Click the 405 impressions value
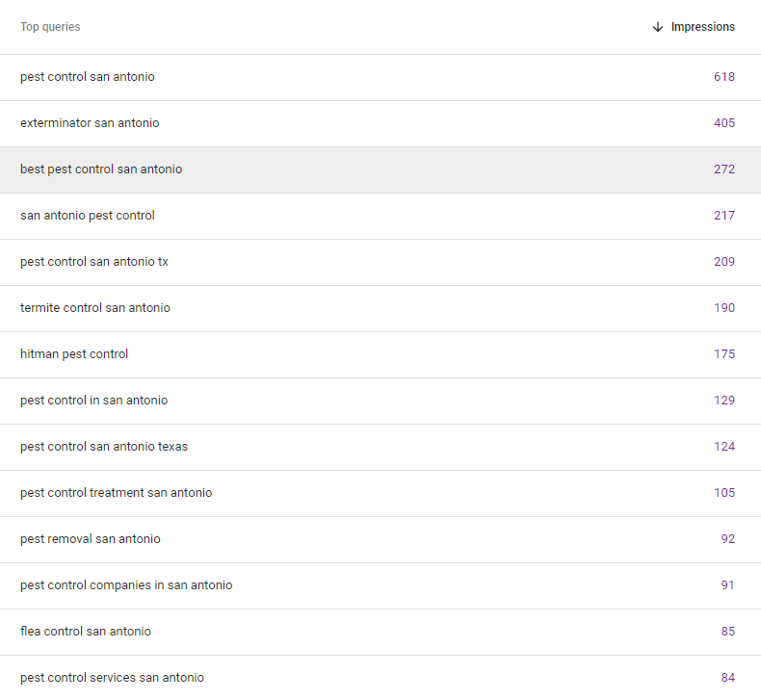This screenshot has width=761, height=700. tap(724, 123)
